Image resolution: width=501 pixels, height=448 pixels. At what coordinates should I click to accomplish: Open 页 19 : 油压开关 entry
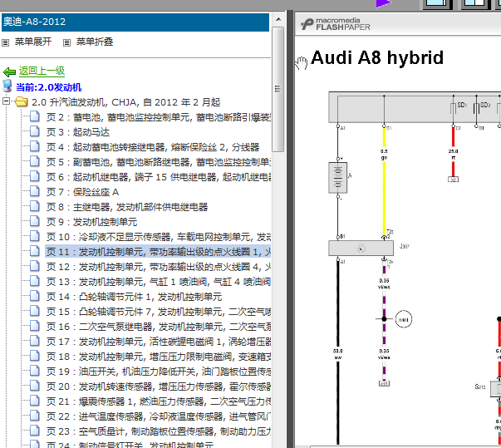pyautogui.click(x=159, y=372)
